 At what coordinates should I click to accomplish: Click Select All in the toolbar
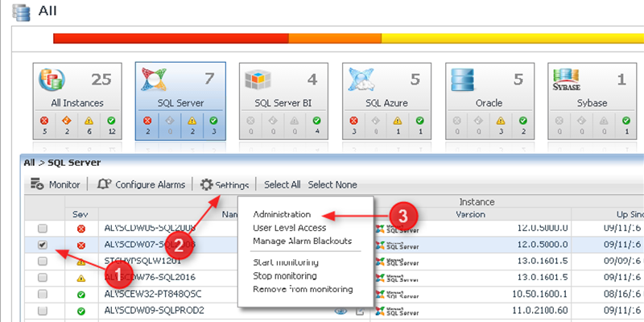[x=283, y=185]
